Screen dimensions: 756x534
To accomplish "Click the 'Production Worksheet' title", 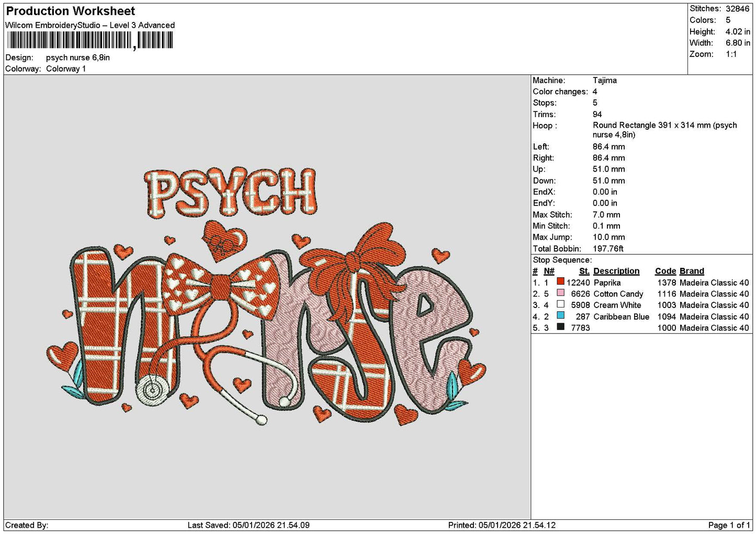I will (71, 11).
